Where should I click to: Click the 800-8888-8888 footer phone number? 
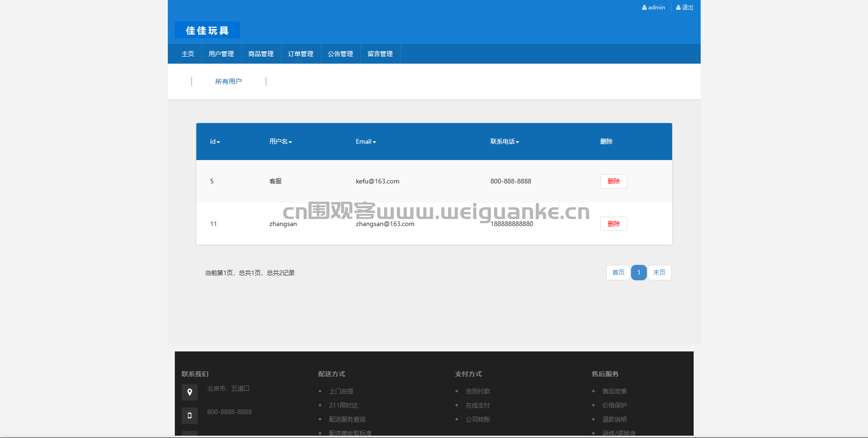[x=230, y=412]
